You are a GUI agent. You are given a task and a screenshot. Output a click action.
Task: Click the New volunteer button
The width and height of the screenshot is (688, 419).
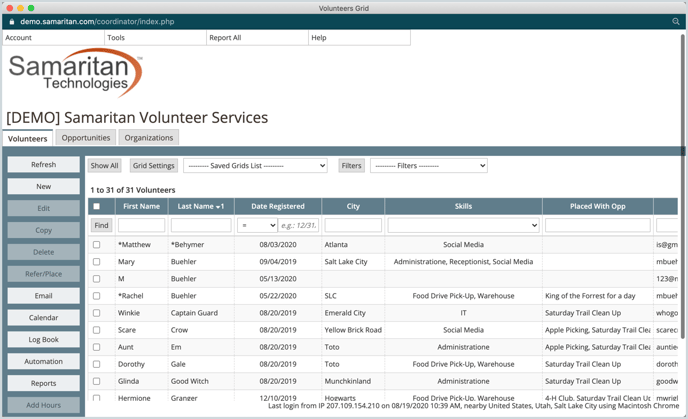point(44,186)
